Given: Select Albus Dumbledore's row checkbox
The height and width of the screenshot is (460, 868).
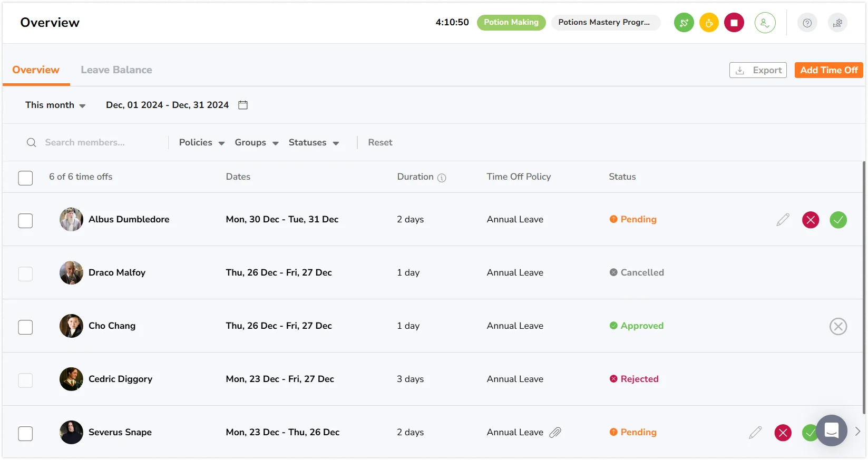Looking at the screenshot, I should [x=25, y=220].
